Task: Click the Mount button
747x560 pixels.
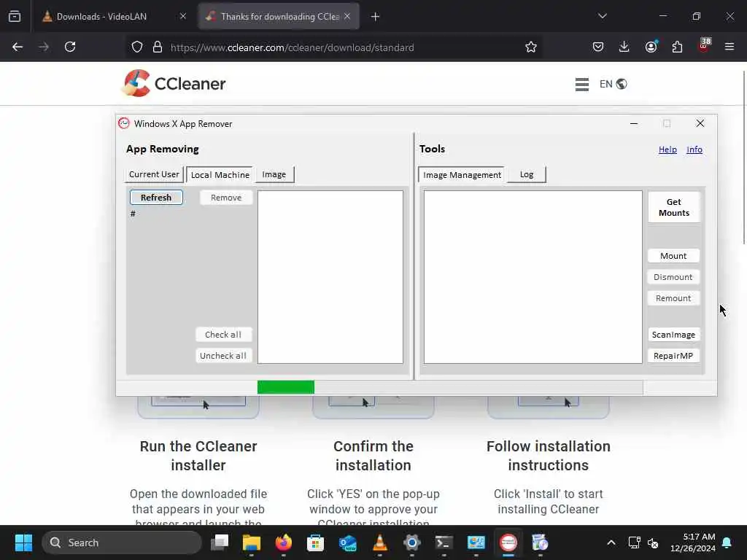Action: pyautogui.click(x=673, y=256)
